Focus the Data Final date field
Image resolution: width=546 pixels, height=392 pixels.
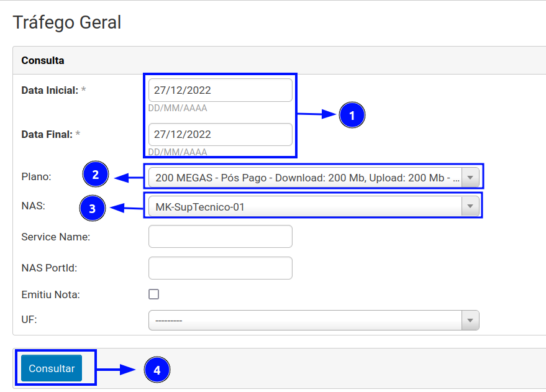coord(220,134)
